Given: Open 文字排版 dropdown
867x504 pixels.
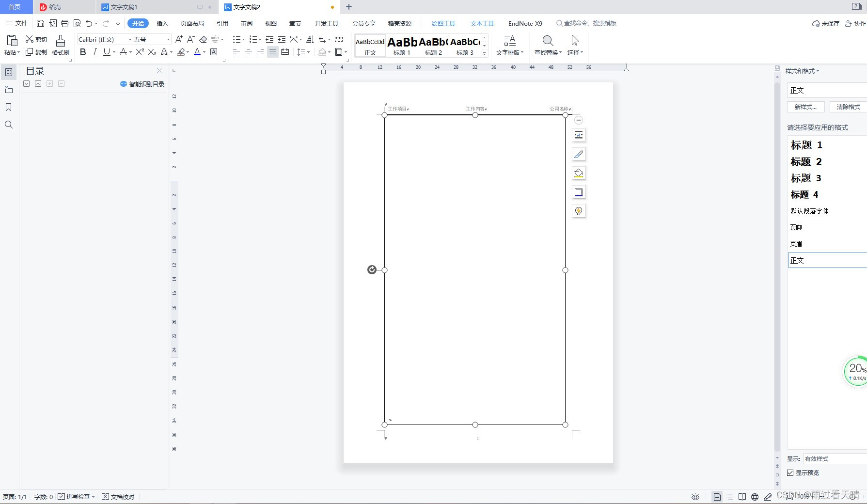Looking at the screenshot, I should coord(510,52).
